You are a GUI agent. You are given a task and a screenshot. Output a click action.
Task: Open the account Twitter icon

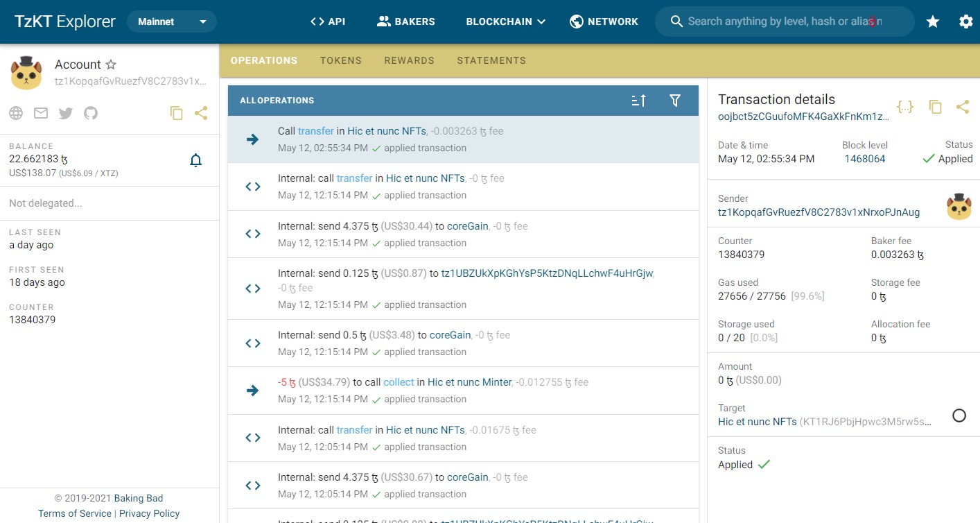[66, 113]
